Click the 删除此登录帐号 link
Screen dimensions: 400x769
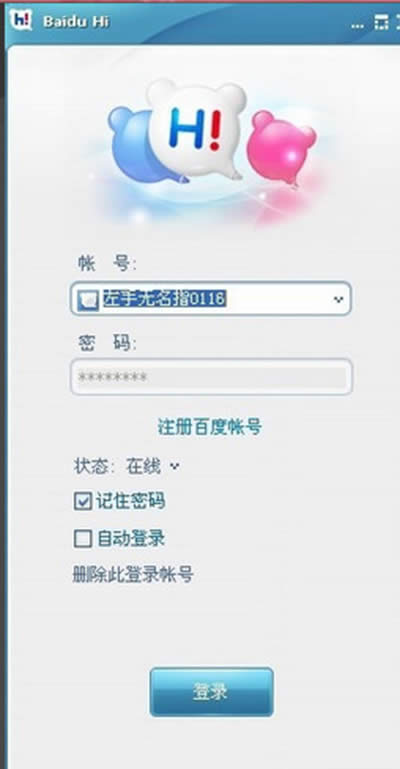(x=133, y=574)
